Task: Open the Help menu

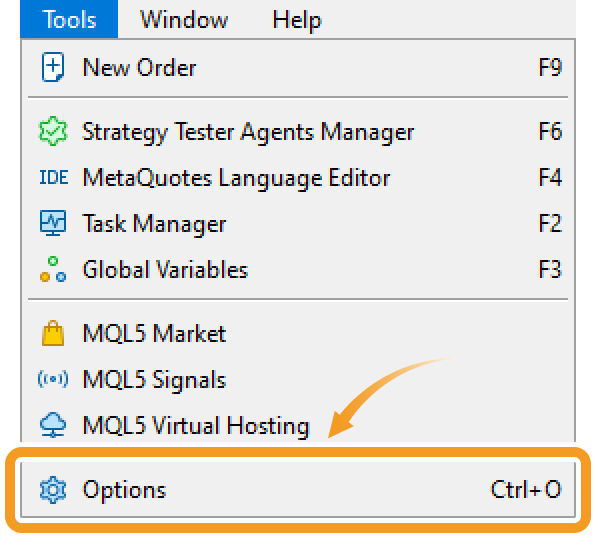Action: [297, 20]
